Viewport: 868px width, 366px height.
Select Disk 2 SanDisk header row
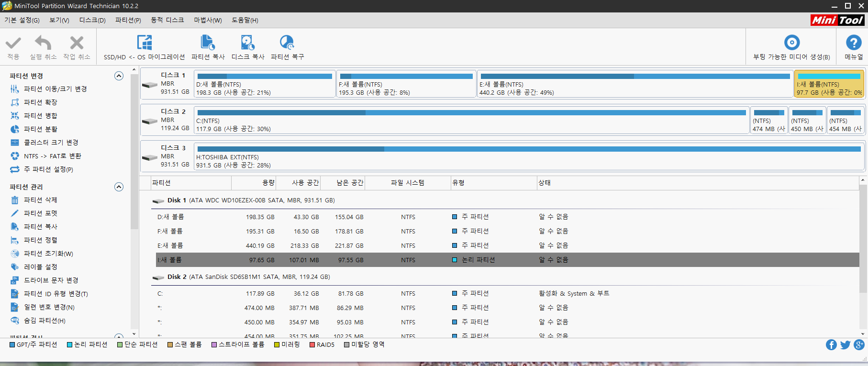click(x=505, y=277)
